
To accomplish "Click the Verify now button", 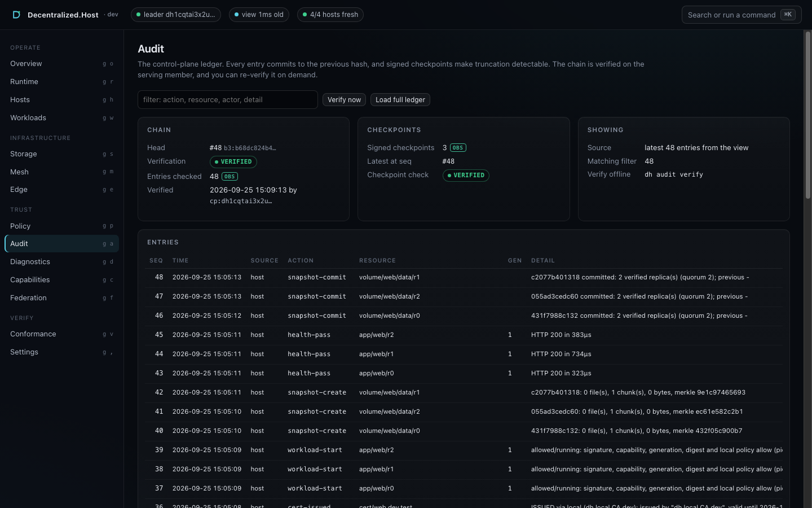I will pyautogui.click(x=344, y=99).
